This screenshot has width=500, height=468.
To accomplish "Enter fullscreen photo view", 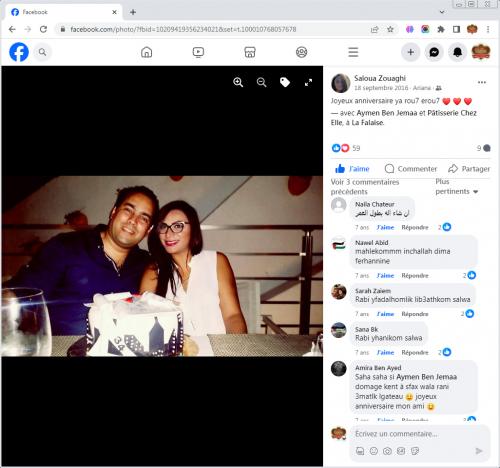I will 308,82.
